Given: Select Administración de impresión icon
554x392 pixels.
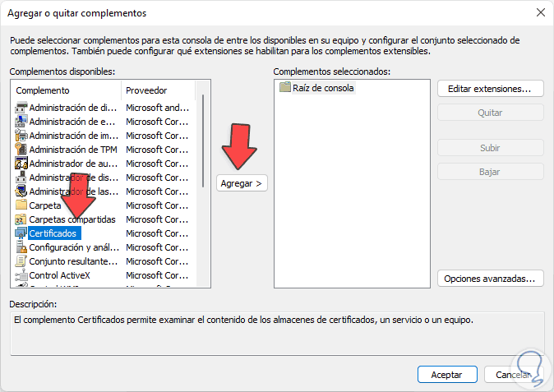Looking at the screenshot, I should (x=21, y=136).
